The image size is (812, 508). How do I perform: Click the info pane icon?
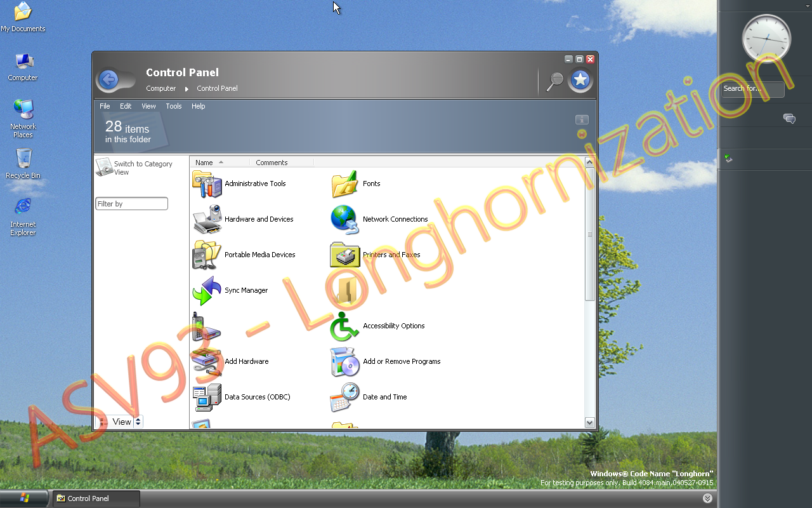(582, 119)
